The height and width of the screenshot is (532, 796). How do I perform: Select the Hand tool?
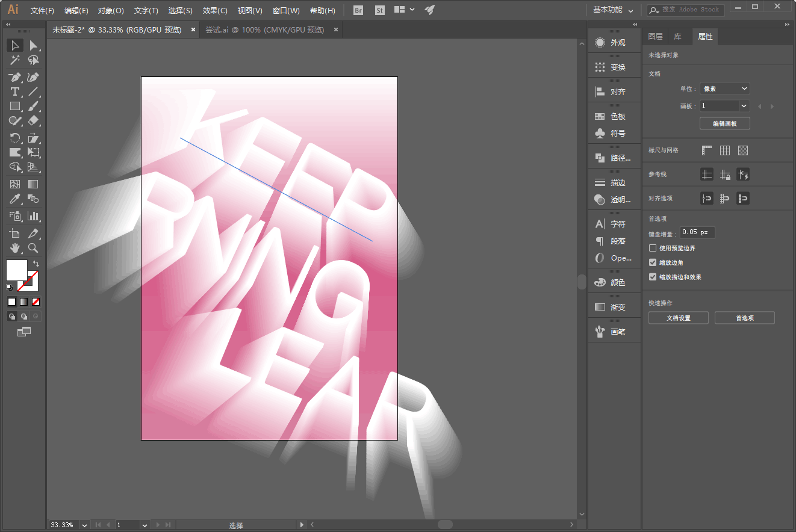coord(15,247)
